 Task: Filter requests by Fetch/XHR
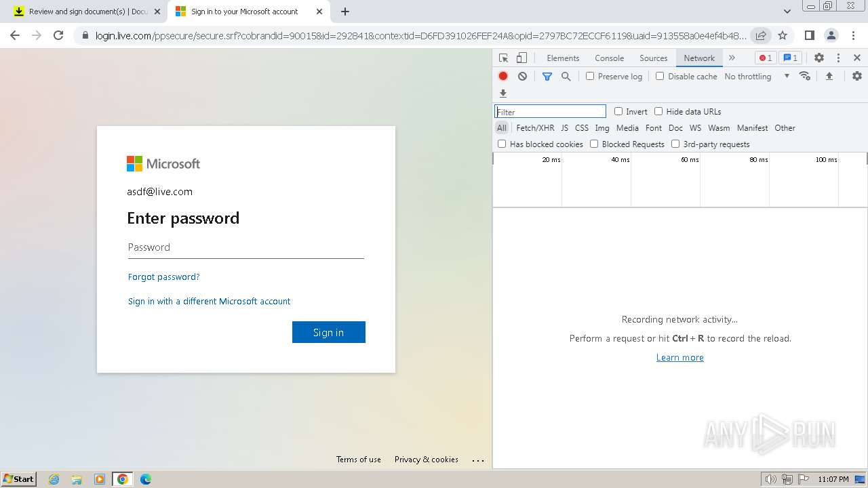tap(535, 127)
